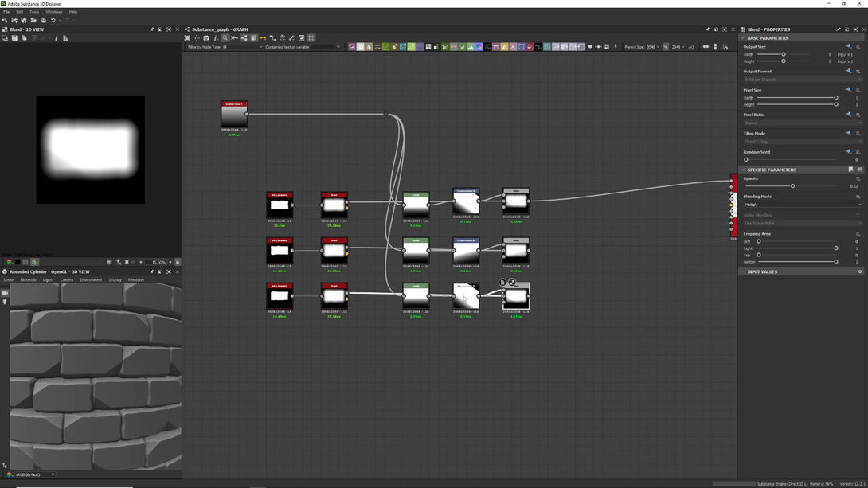Open the Tiling Mode dropdown
Viewport: 868px width, 488px height.
tap(803, 142)
